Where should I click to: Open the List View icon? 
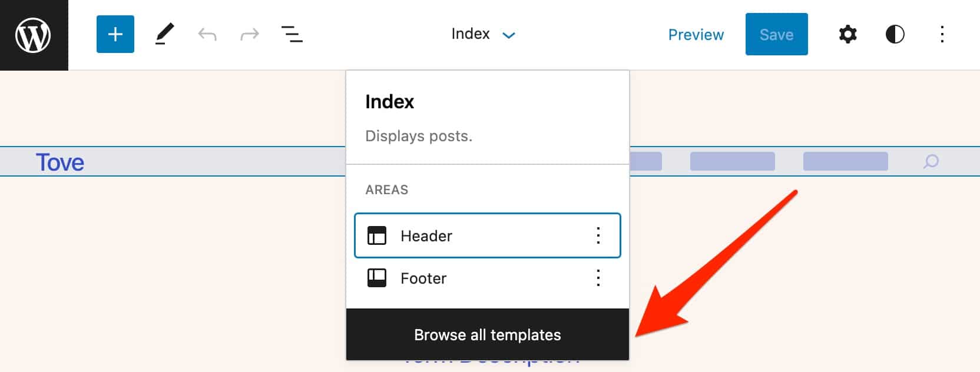coord(292,34)
